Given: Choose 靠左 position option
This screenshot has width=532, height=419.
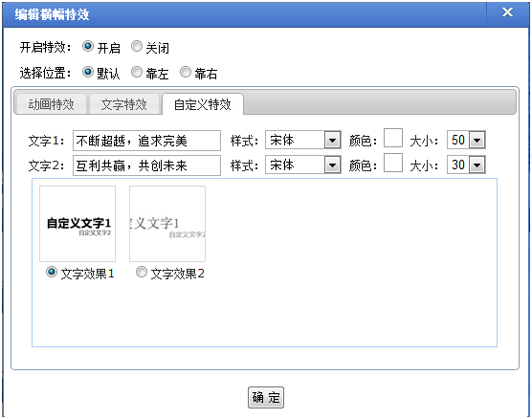Looking at the screenshot, I should [x=137, y=72].
